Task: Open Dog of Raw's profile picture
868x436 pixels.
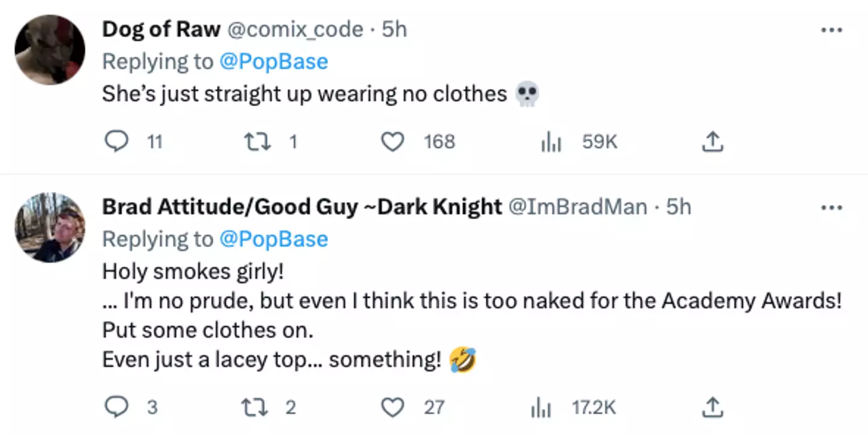Action: tap(50, 50)
